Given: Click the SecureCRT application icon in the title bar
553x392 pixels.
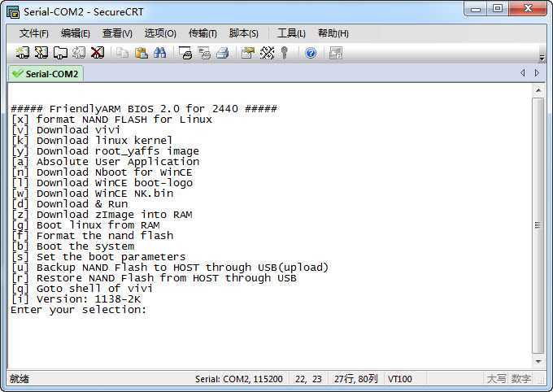Looking at the screenshot, I should [13, 11].
